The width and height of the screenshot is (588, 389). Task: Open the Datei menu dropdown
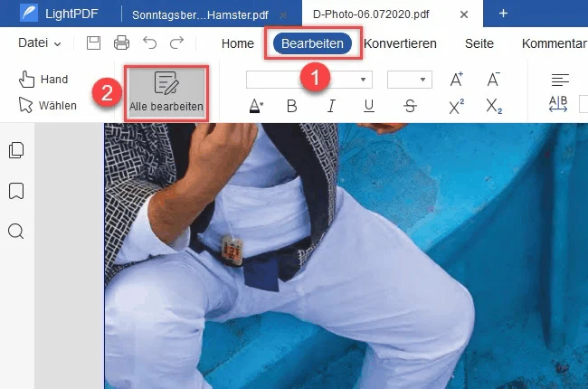(x=40, y=43)
